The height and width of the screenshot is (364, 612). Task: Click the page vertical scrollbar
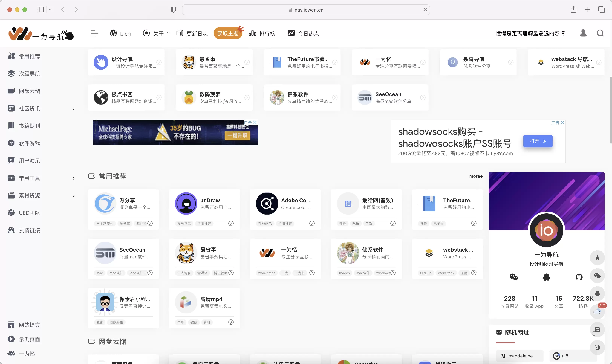click(x=611, y=110)
